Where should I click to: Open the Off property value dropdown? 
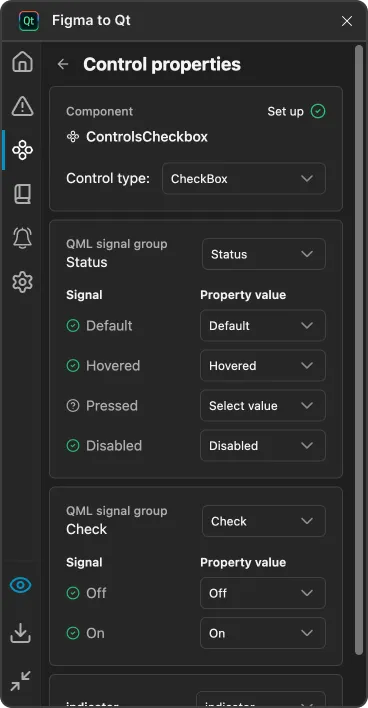point(263,593)
